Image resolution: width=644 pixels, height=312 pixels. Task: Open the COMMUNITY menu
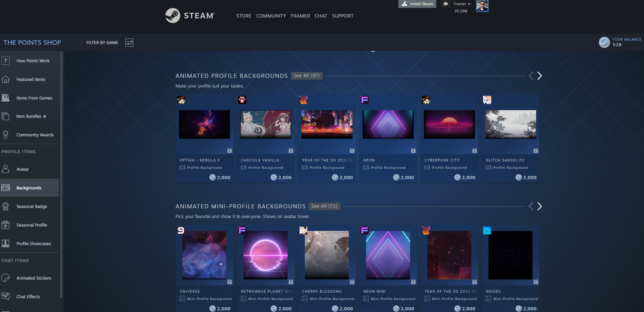(x=271, y=16)
